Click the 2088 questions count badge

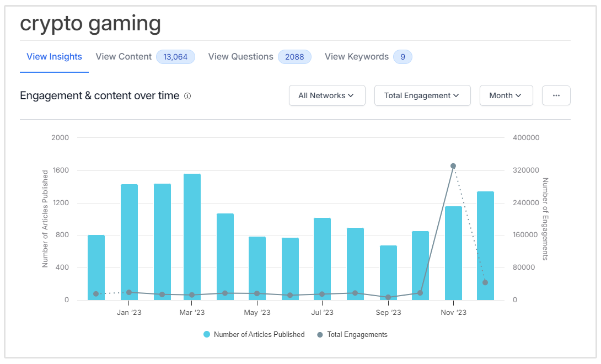pyautogui.click(x=294, y=57)
